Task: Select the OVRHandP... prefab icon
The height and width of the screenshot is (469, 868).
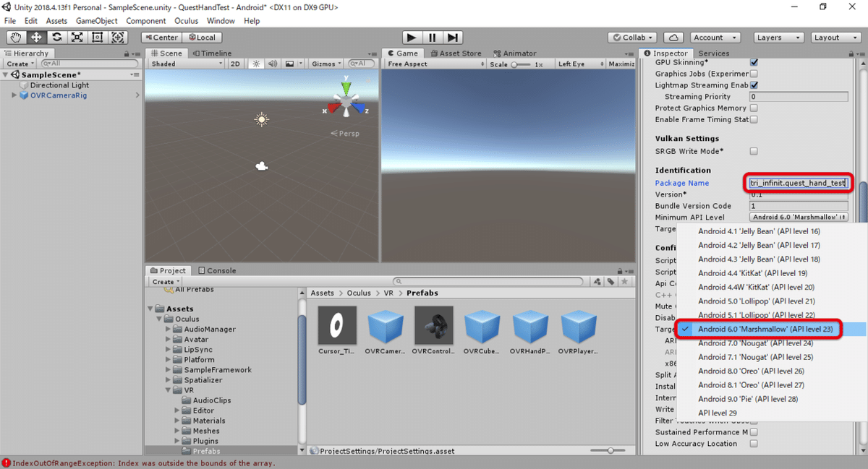Action: (x=531, y=327)
